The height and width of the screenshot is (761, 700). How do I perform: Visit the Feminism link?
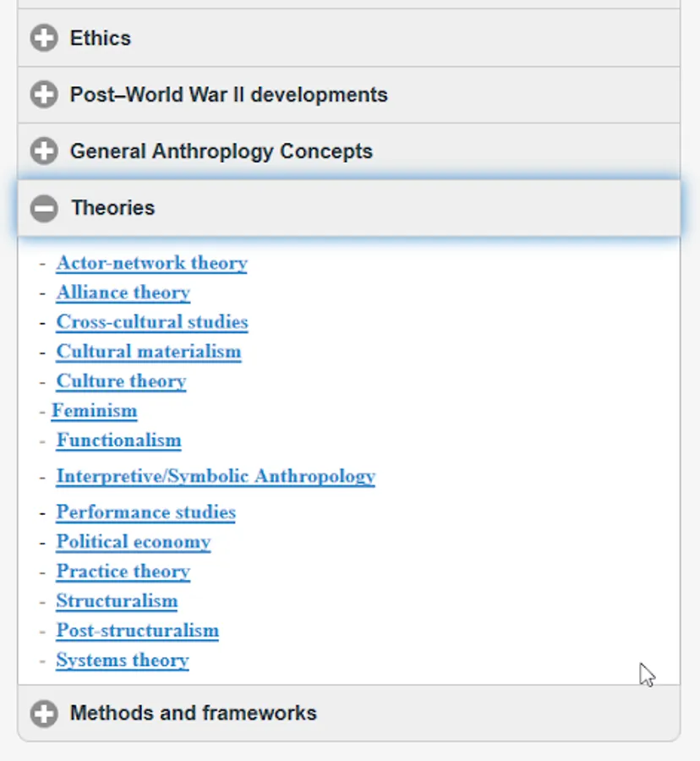click(95, 411)
